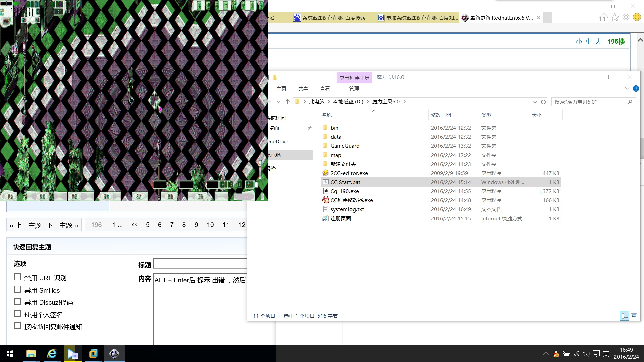Click the up-directory arrow in Explorer

(x=287, y=102)
